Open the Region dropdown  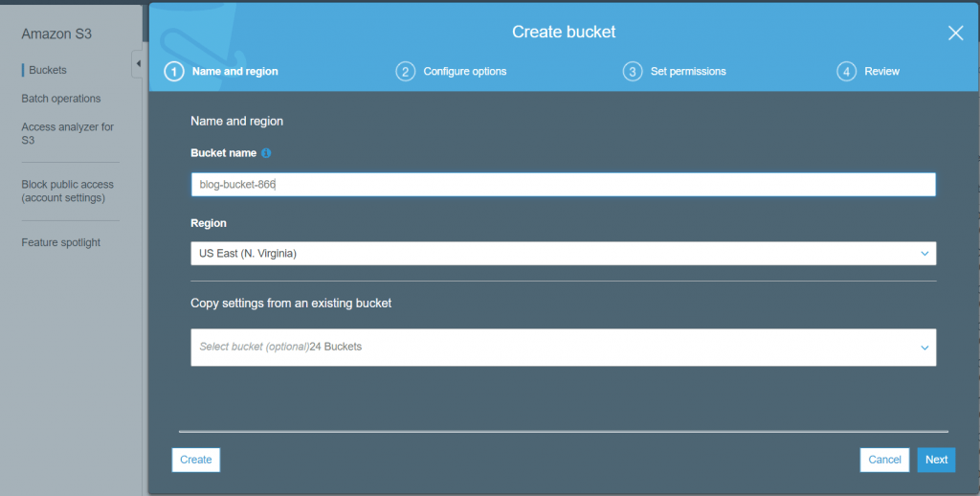point(563,253)
